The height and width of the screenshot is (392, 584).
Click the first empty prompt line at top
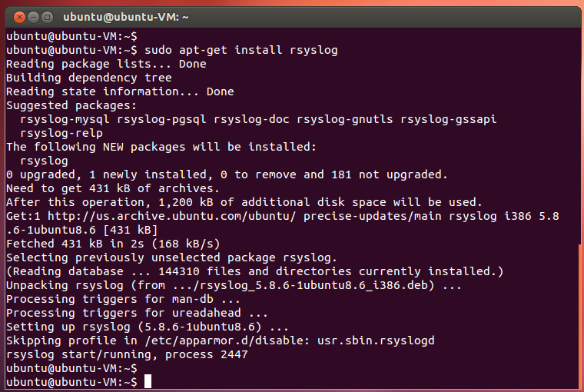[x=72, y=36]
